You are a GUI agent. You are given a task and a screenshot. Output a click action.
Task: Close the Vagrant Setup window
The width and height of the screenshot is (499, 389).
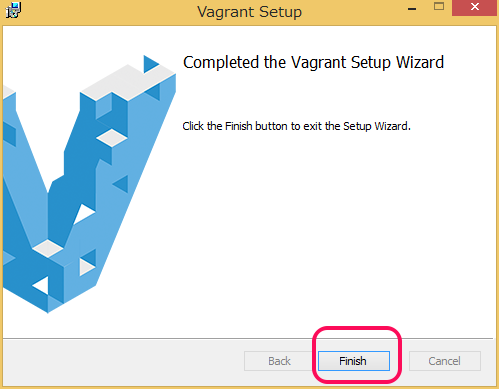pos(475,7)
